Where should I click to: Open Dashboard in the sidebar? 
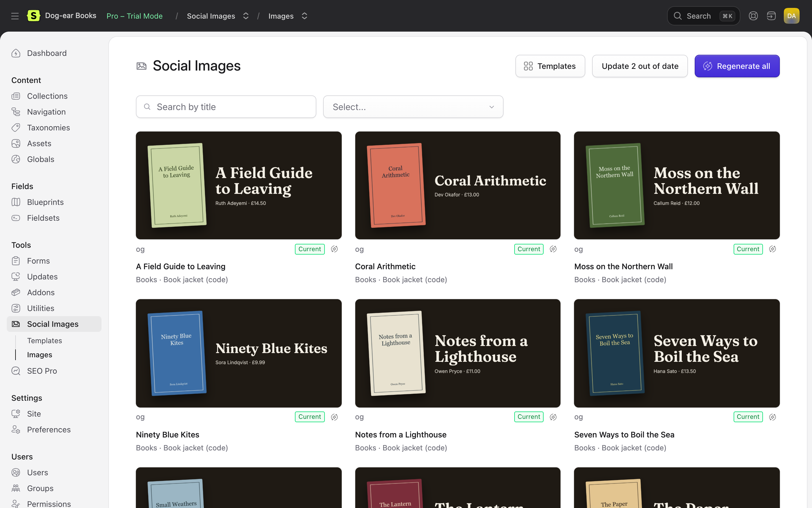(54, 53)
